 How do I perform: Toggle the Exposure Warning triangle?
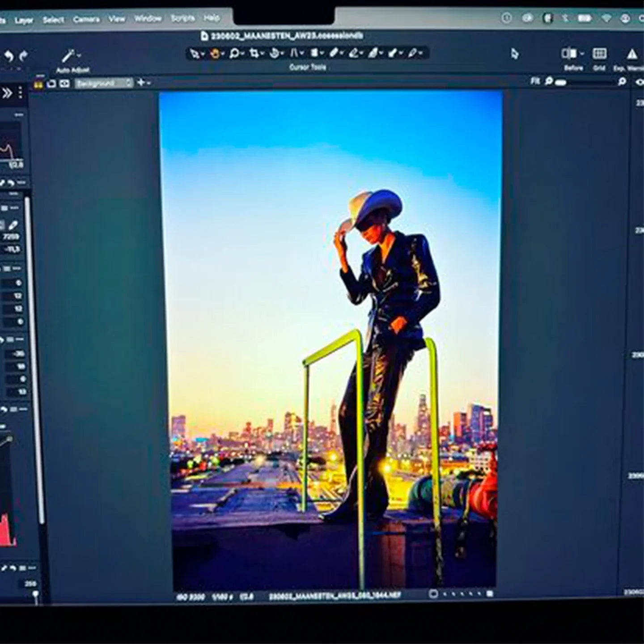[631, 55]
